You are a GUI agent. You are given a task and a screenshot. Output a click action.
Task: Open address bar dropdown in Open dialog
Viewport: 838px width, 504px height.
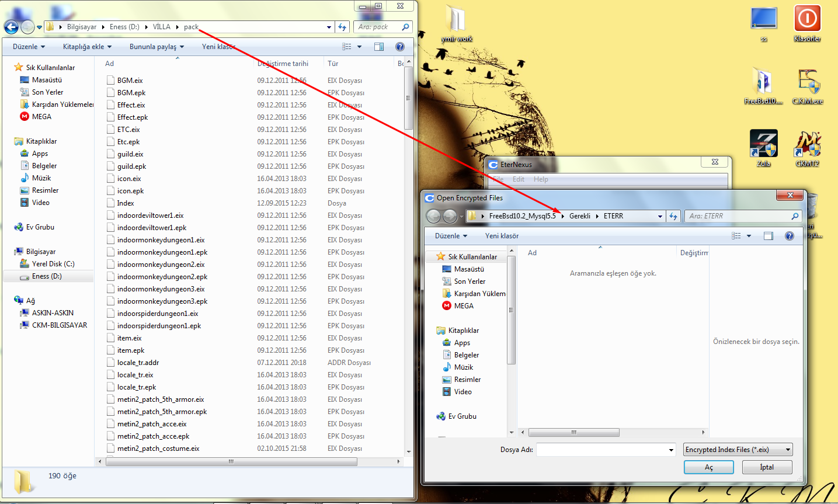point(660,216)
